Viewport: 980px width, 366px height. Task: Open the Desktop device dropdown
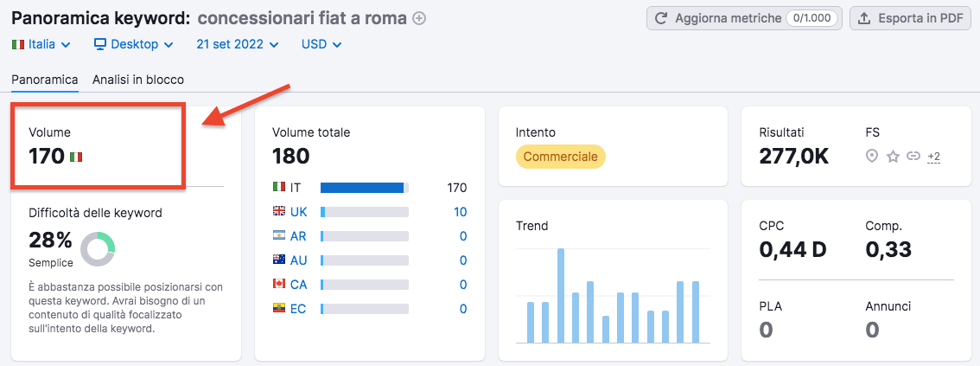(x=133, y=44)
